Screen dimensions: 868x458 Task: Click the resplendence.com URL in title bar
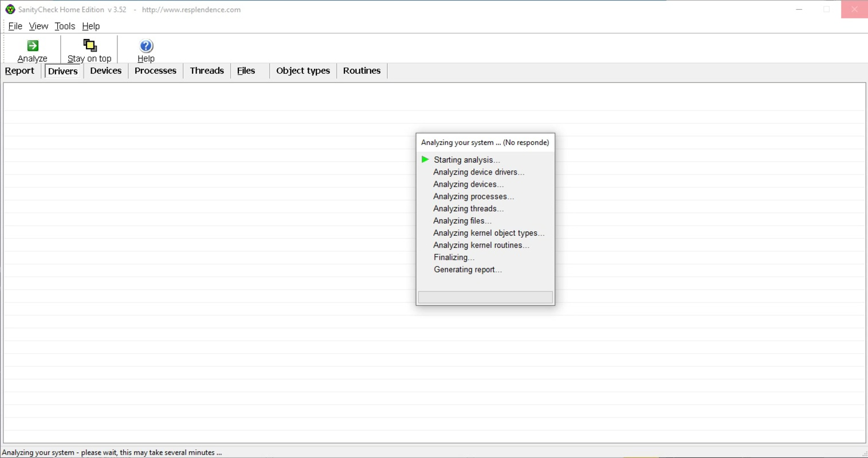pos(191,10)
